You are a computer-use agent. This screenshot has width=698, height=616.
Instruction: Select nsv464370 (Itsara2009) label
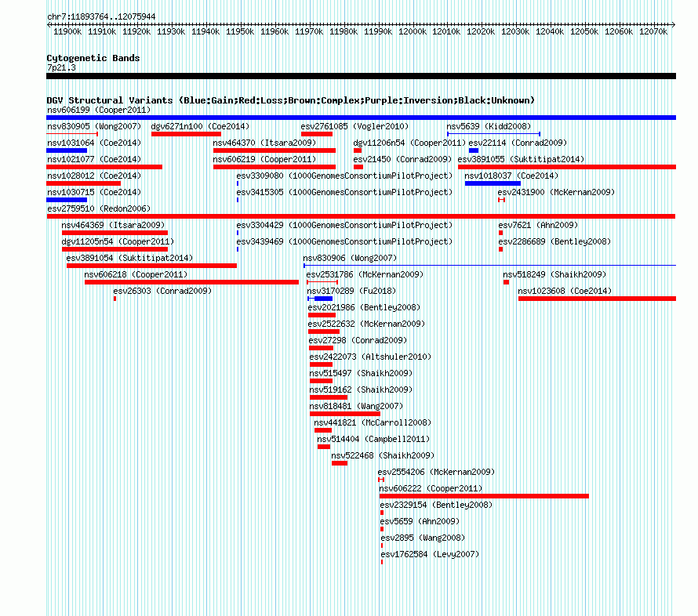point(264,143)
